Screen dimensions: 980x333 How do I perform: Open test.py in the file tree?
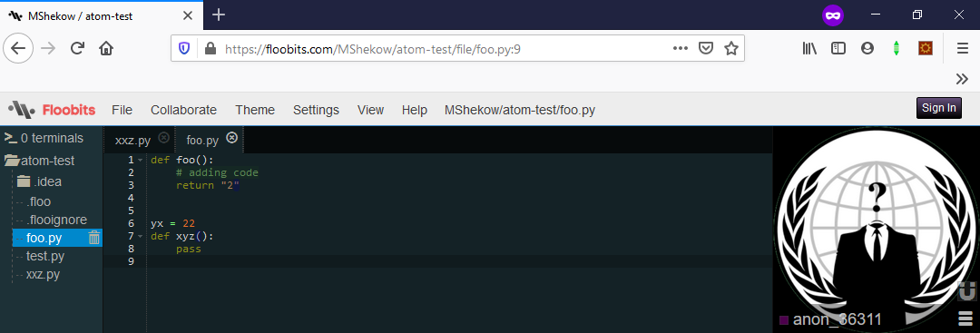click(x=45, y=256)
